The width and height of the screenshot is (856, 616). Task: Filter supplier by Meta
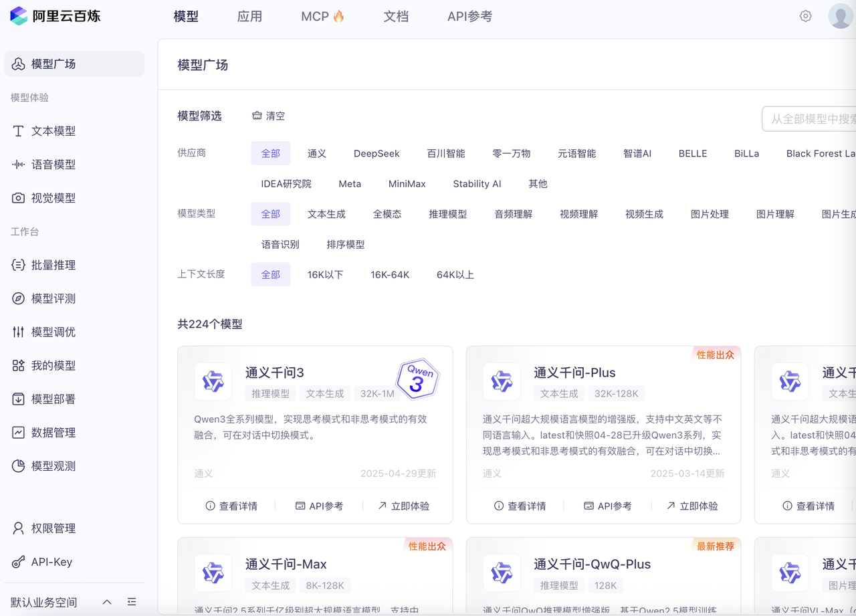(350, 184)
